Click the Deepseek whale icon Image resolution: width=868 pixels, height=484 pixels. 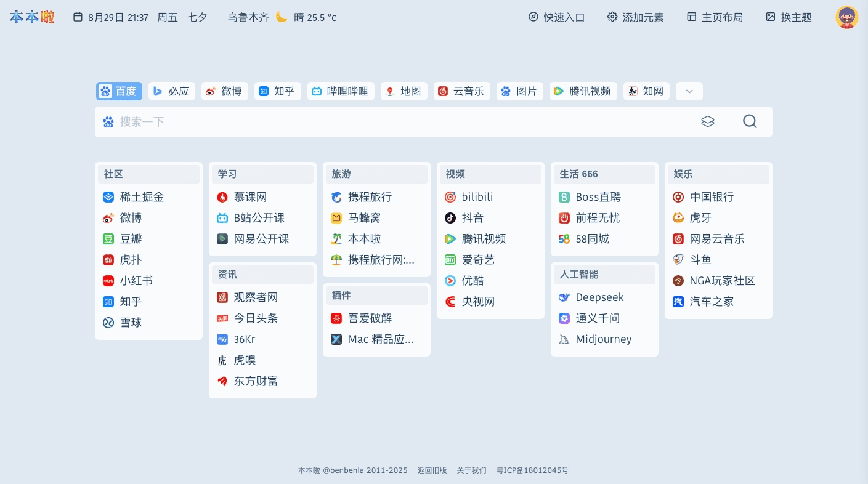(564, 297)
